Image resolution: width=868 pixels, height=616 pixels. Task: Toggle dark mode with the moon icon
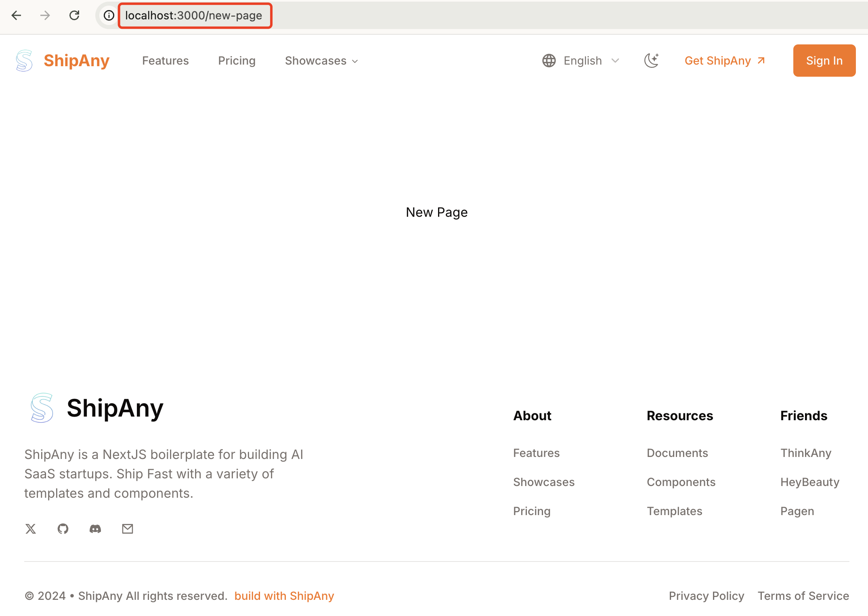pyautogui.click(x=651, y=61)
